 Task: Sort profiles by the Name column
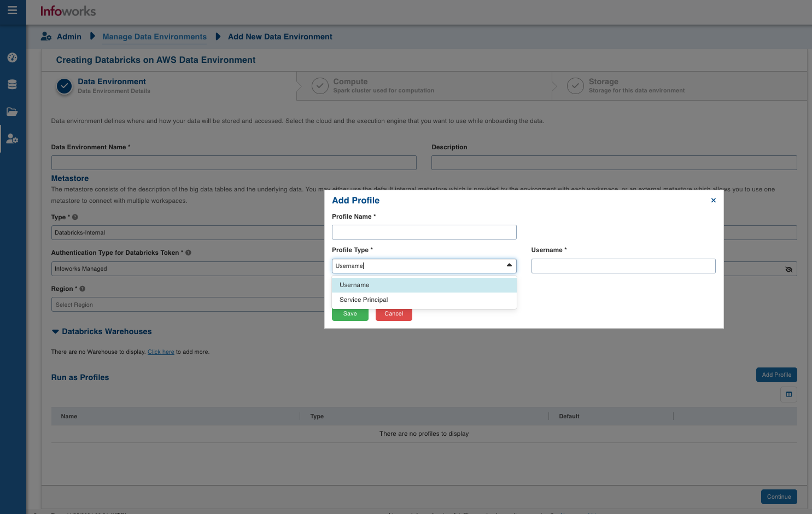click(x=69, y=416)
